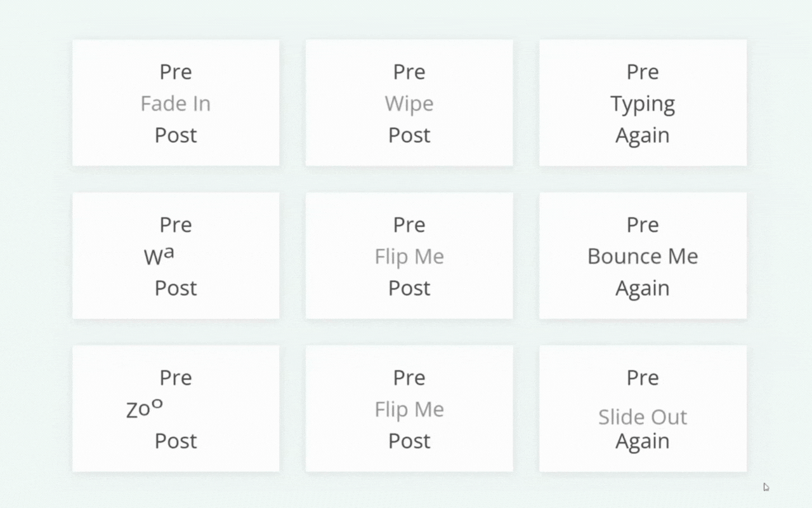This screenshot has height=508, width=812.
Task: Click Flip Me in the middle row
Action: (x=409, y=257)
